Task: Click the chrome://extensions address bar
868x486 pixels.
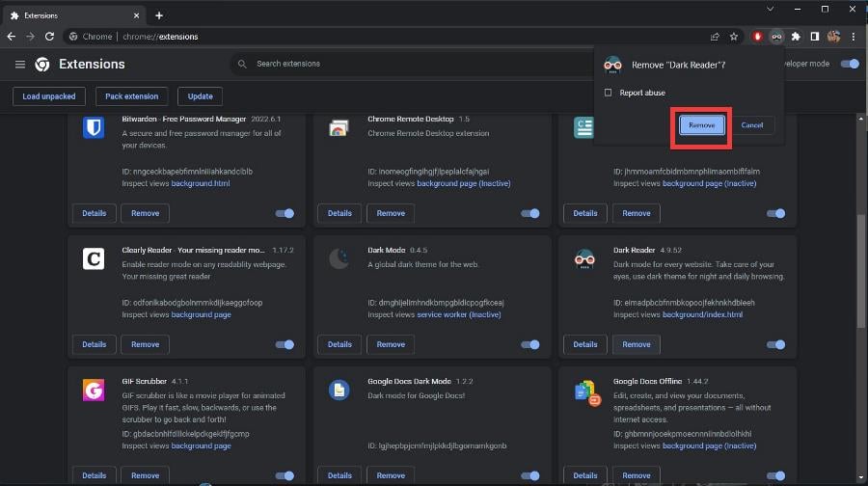Action: tap(388, 37)
